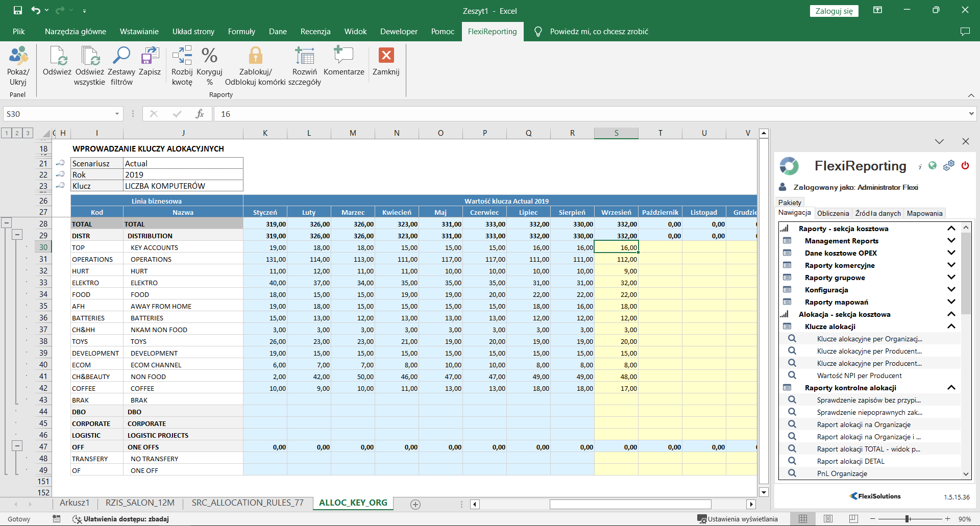The height and width of the screenshot is (526, 980).
Task: Switch to the SRC_ALLOCATION_RULES_77 sheet tab
Action: (248, 503)
